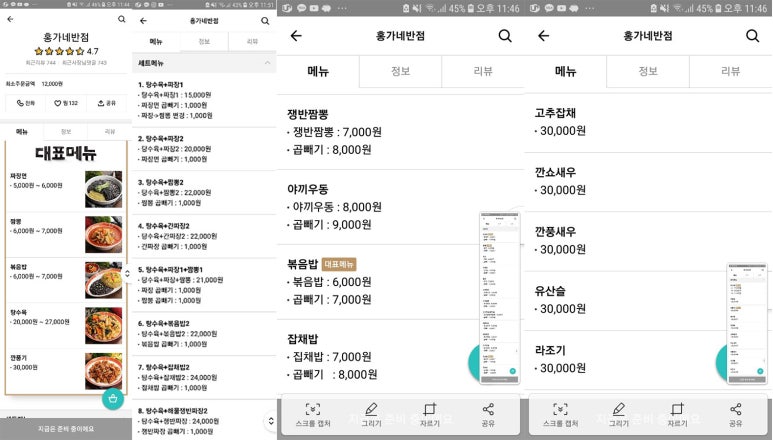Tap 공유 share on the 쟁반짬뽕 screen toolbar

[x=488, y=414]
